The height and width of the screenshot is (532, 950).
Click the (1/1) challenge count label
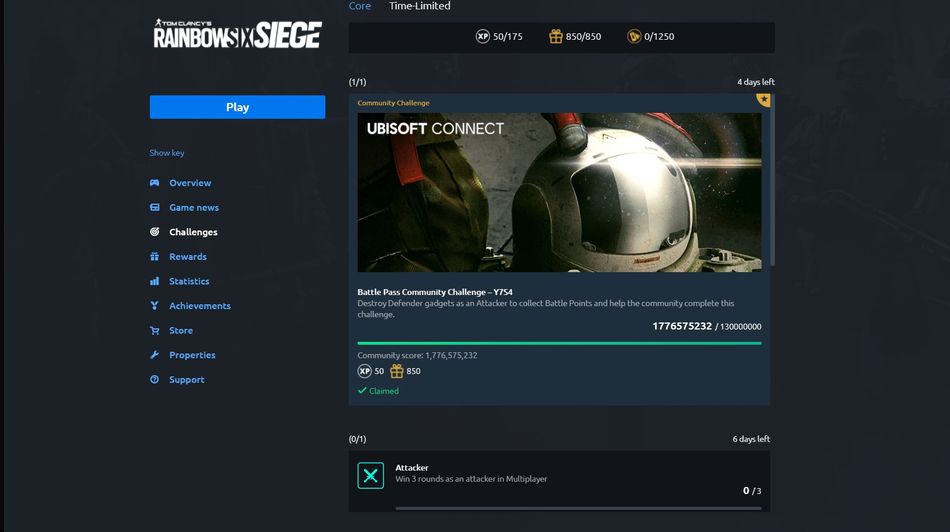click(x=357, y=82)
